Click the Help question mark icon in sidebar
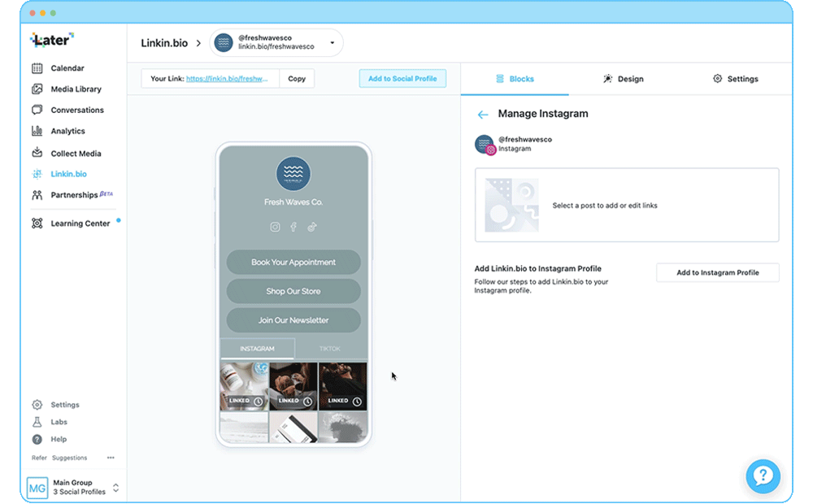This screenshot has height=504, width=813. pyautogui.click(x=37, y=439)
